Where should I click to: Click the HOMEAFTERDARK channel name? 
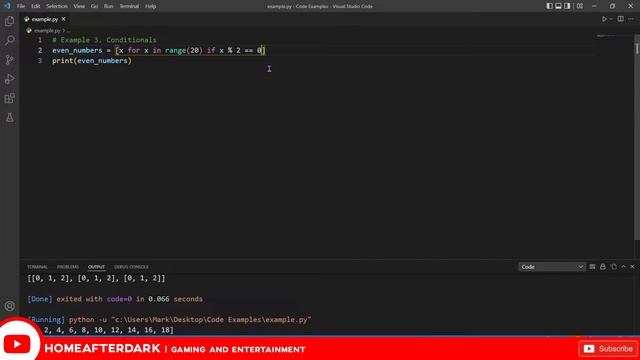click(x=102, y=349)
